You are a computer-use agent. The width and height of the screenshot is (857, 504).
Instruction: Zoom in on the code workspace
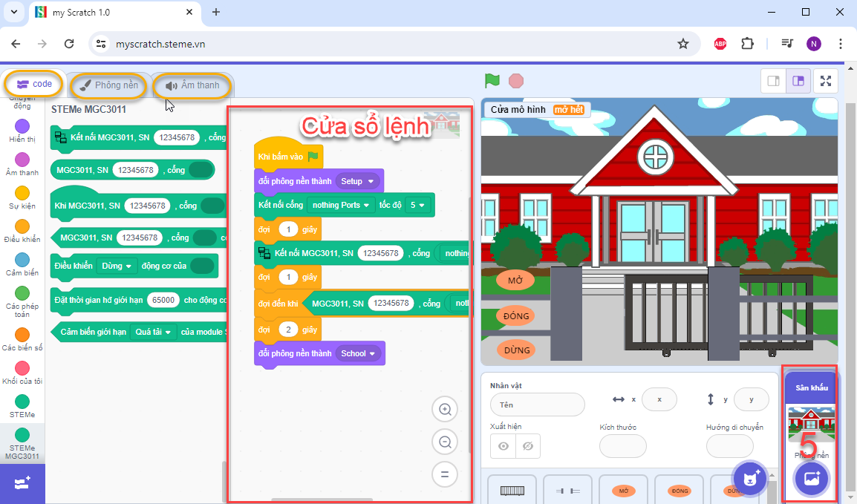pos(445,409)
